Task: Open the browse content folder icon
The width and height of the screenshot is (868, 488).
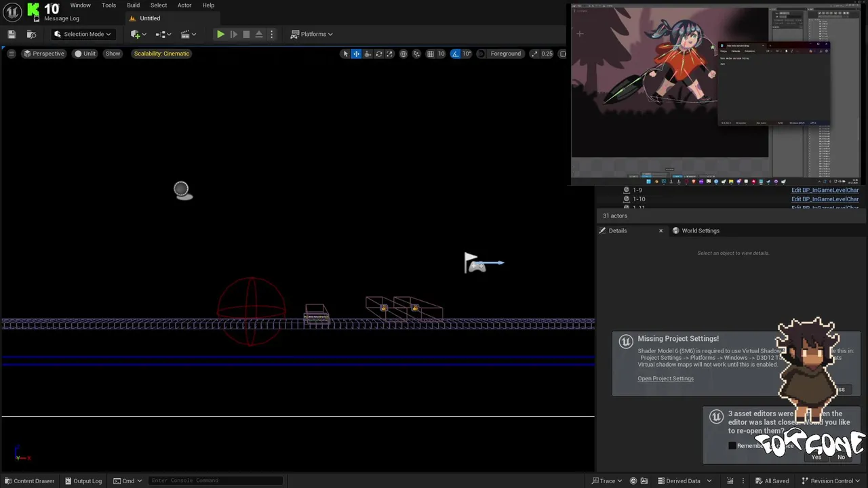Action: tap(31, 34)
